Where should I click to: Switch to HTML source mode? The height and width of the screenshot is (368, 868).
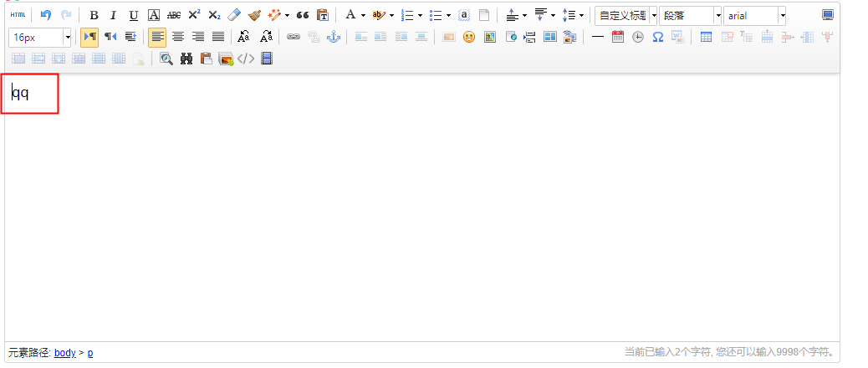point(18,16)
